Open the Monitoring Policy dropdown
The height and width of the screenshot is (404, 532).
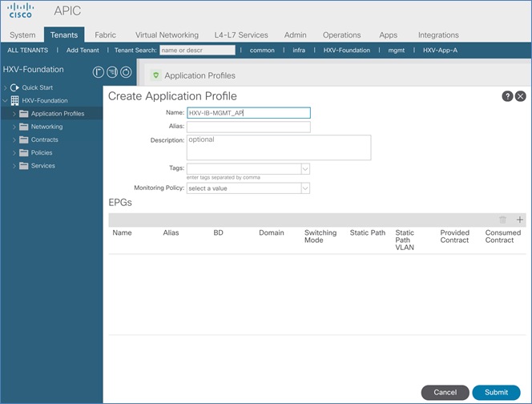304,188
